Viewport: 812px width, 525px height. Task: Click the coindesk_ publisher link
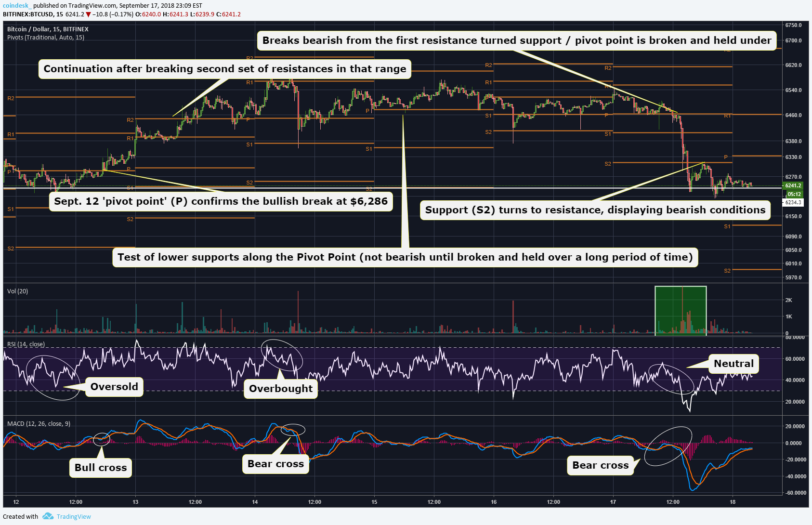[x=17, y=6]
